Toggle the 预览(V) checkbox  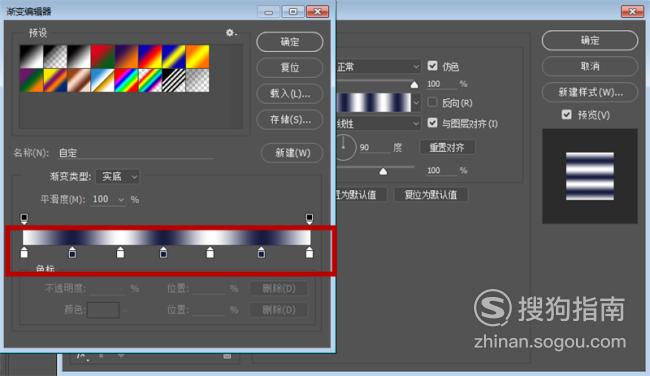[x=567, y=114]
